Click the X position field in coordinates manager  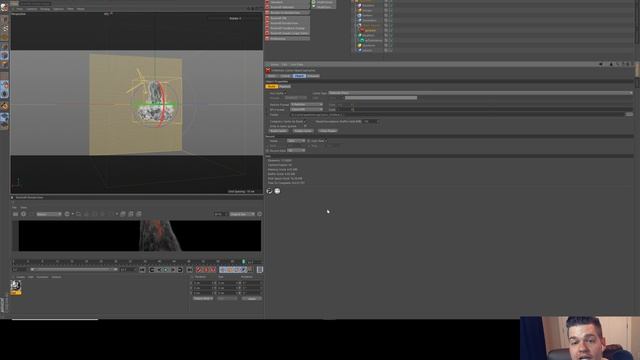coord(203,282)
